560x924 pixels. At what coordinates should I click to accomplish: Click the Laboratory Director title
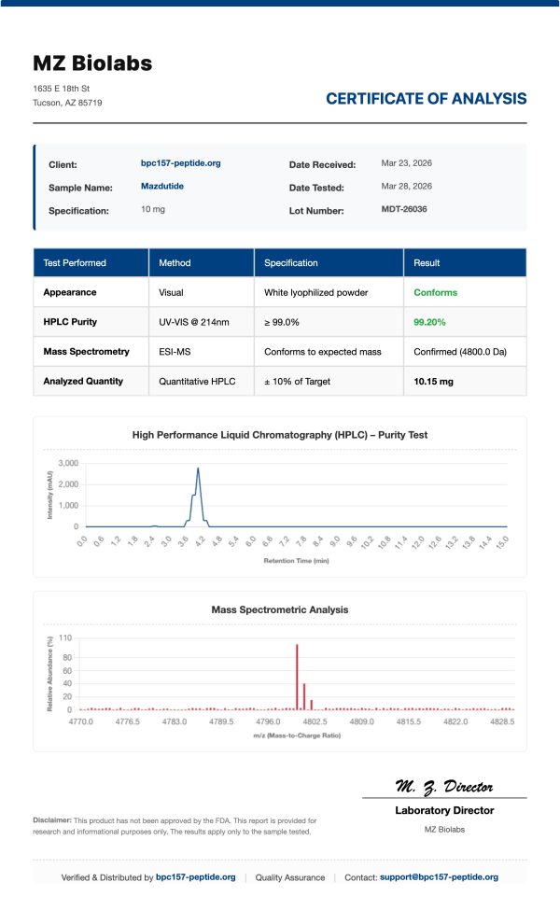tap(444, 810)
